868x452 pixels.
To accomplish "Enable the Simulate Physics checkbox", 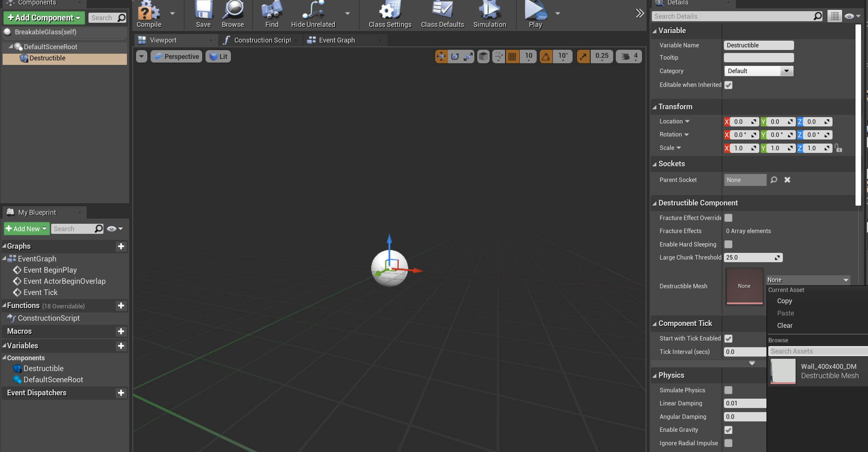I will point(728,390).
